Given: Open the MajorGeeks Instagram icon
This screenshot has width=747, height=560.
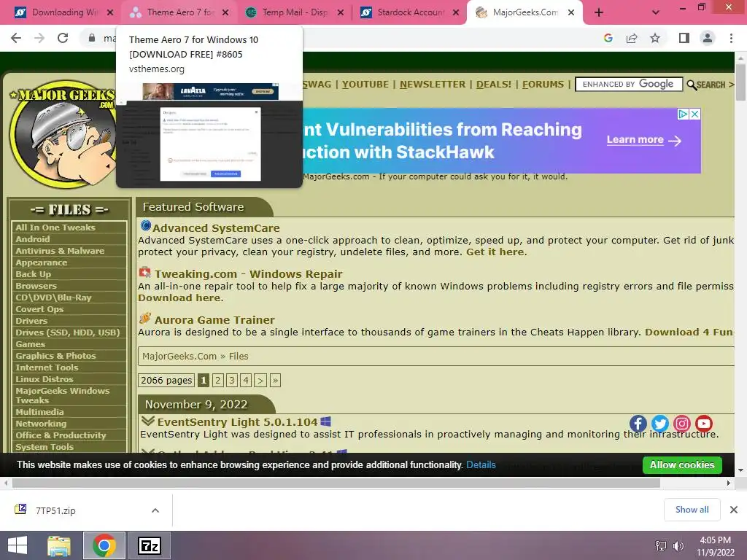Looking at the screenshot, I should pyautogui.click(x=682, y=424).
